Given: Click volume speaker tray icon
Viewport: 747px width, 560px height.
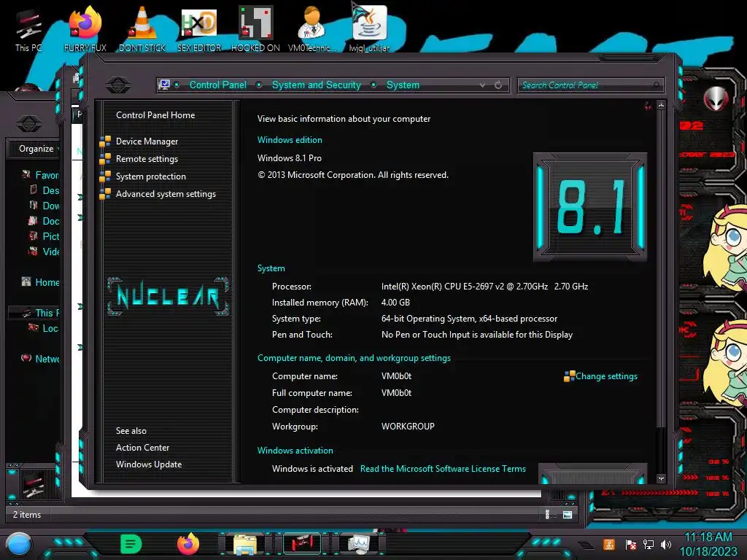Looking at the screenshot, I should [x=665, y=544].
